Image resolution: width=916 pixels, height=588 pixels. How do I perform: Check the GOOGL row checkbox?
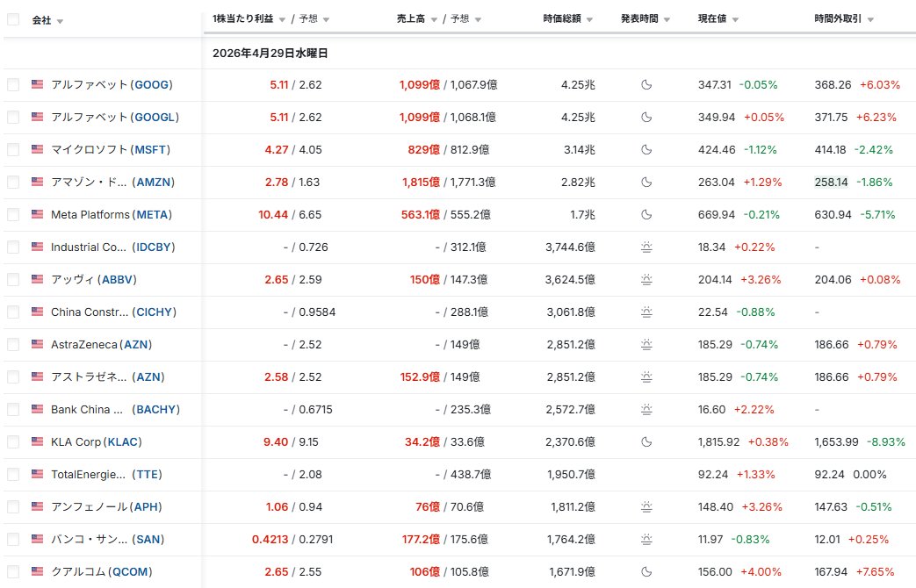click(13, 118)
